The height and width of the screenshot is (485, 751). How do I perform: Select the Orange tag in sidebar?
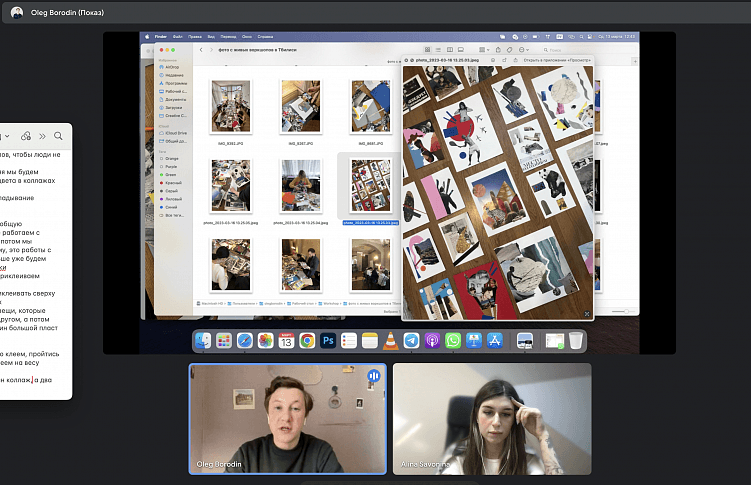(171, 157)
